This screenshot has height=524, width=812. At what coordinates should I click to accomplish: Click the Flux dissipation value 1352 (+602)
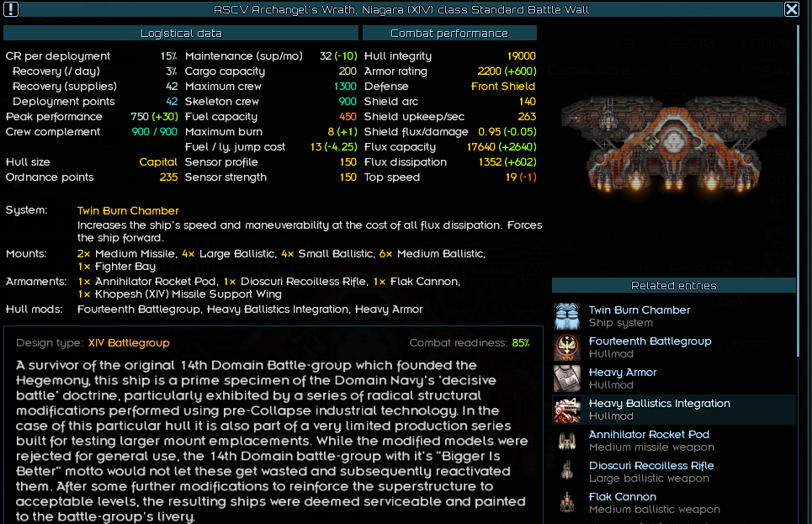pos(507,162)
